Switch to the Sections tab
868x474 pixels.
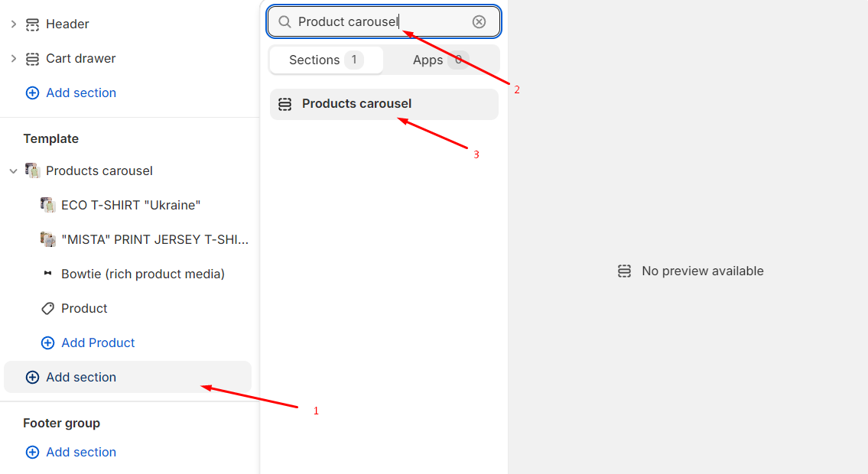(x=326, y=60)
